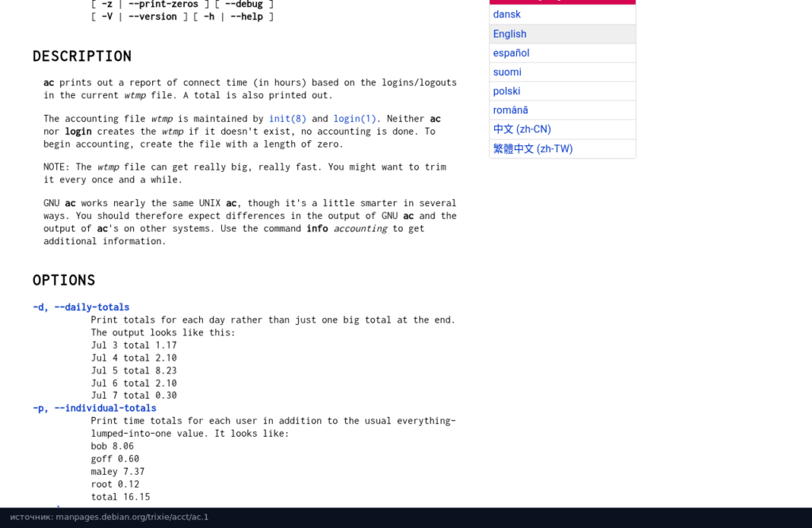This screenshot has width=812, height=528.
Task: Open the română translation
Action: tap(511, 110)
